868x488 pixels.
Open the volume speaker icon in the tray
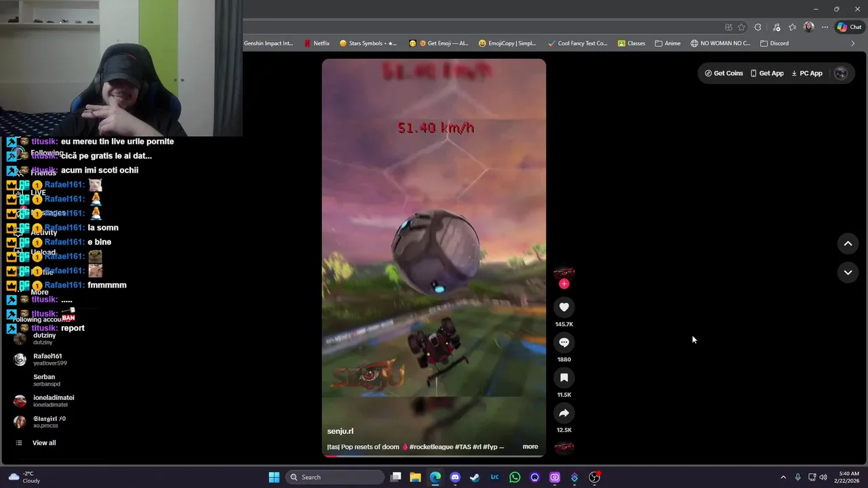point(823,477)
